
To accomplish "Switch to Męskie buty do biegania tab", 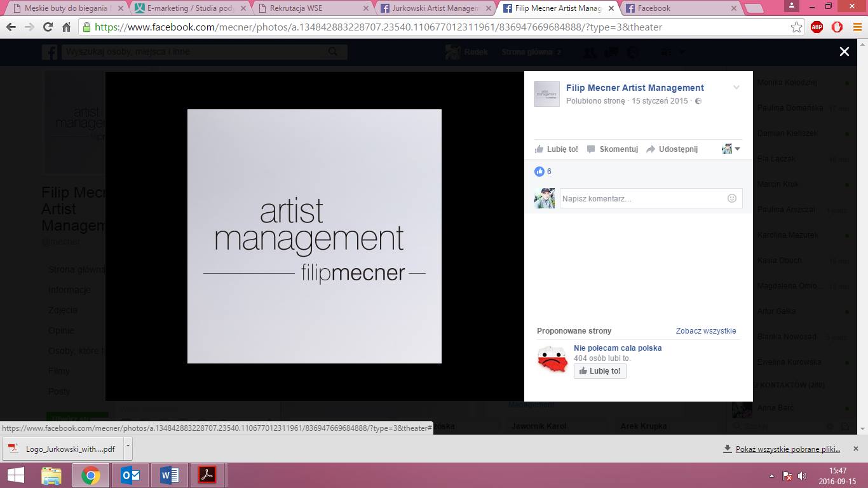I will point(65,8).
